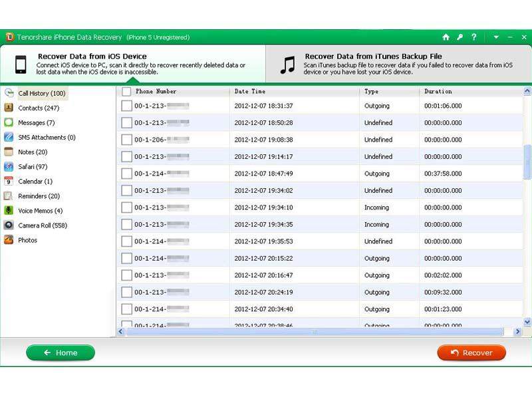532x399 pixels.
Task: Click the Calendar icon in sidebar
Action: click(x=9, y=181)
